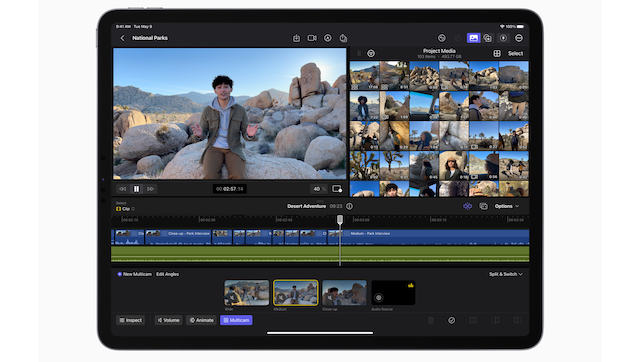Tap split clip icon in bottom bar

[x=473, y=320]
